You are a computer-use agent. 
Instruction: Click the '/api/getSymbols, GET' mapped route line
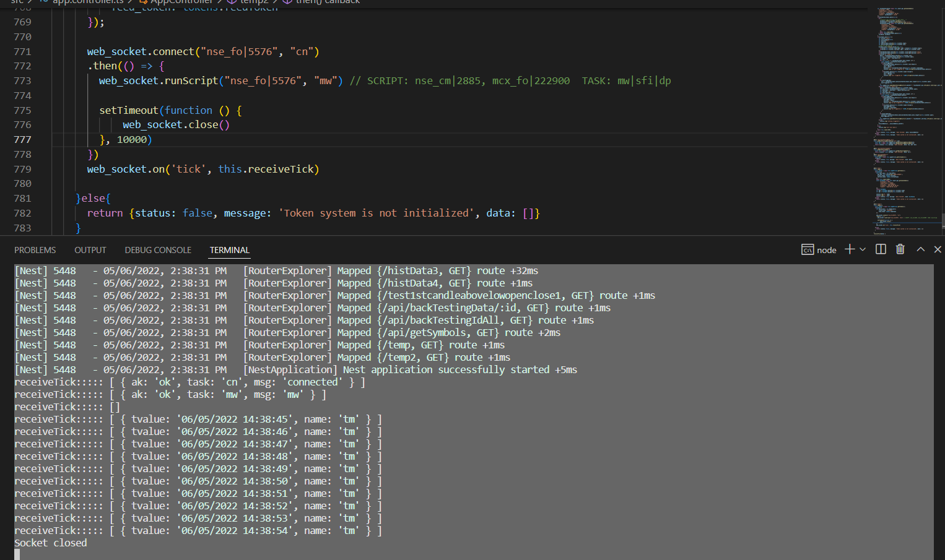tap(287, 332)
